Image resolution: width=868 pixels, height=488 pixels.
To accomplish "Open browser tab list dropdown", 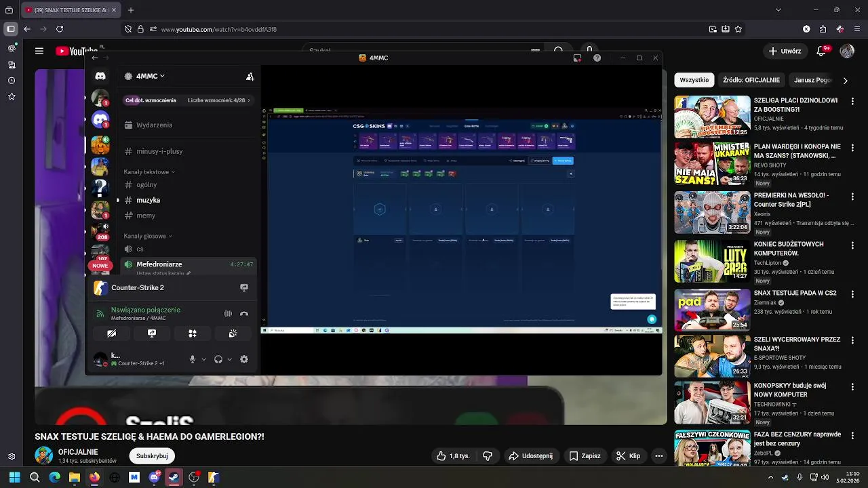I will click(778, 9).
